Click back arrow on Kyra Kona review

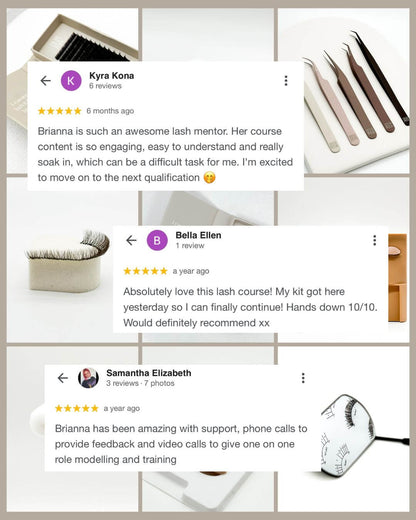45,81
